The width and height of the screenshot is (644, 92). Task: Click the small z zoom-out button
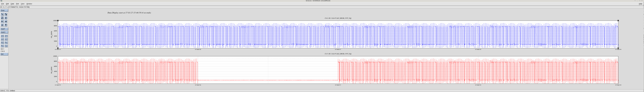coord(6,18)
